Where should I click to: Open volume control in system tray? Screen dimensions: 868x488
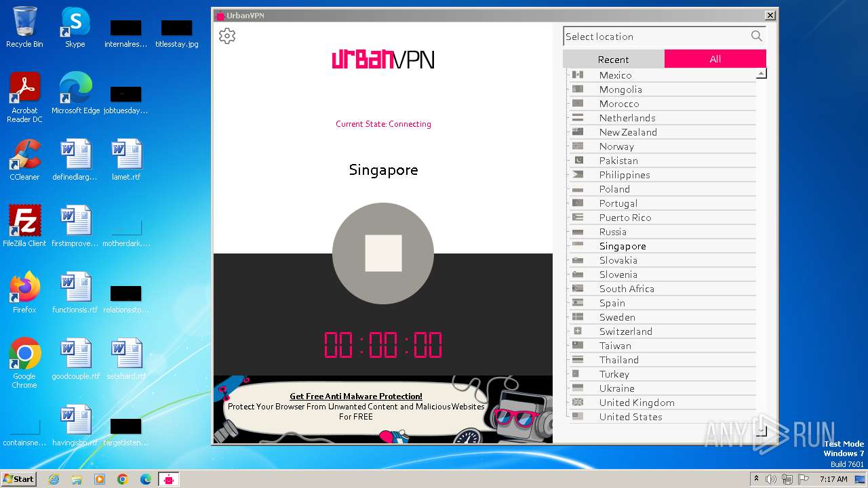click(771, 479)
